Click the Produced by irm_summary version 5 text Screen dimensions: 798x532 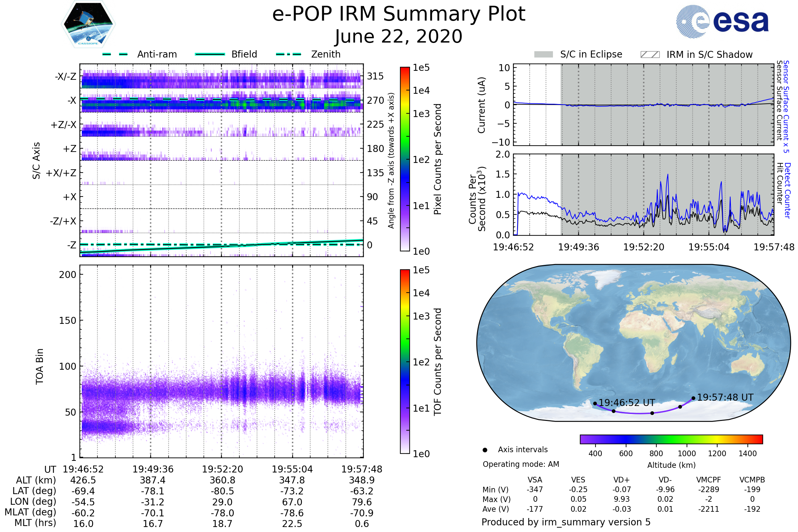[x=566, y=522]
